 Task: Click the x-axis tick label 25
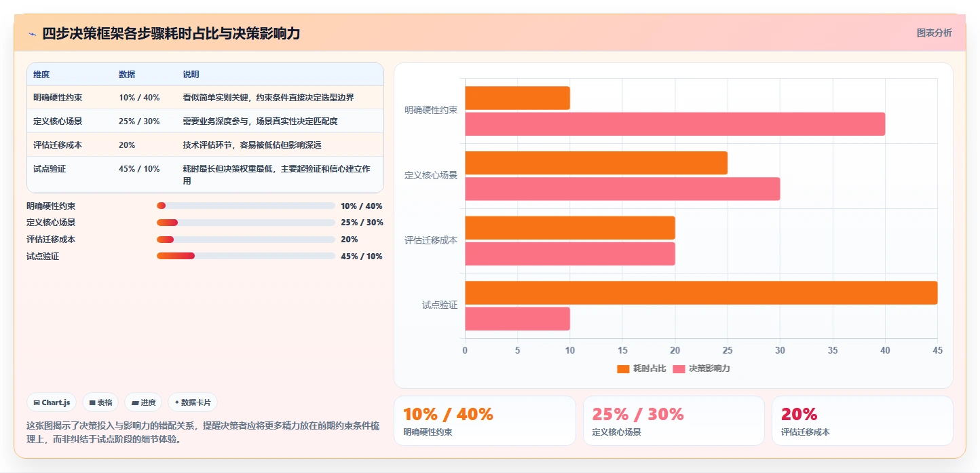pos(728,350)
